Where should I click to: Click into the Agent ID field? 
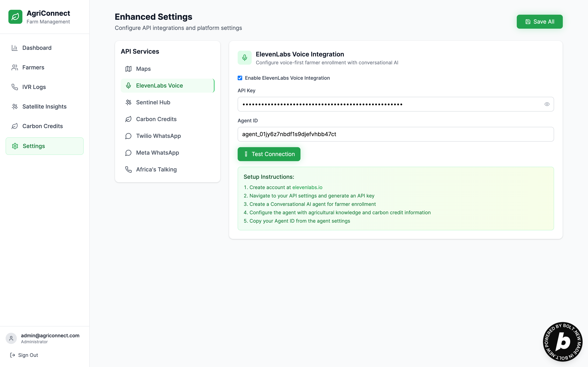pyautogui.click(x=395, y=134)
